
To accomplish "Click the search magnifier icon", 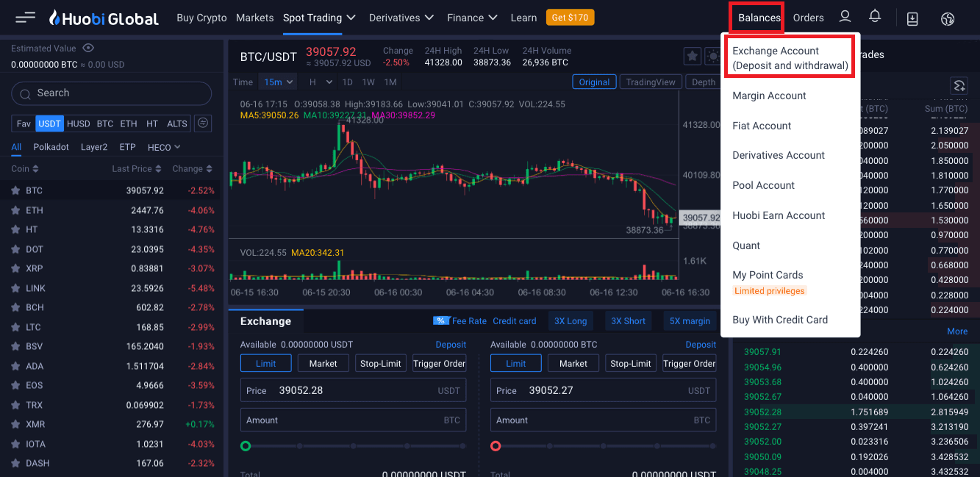I will click(26, 93).
